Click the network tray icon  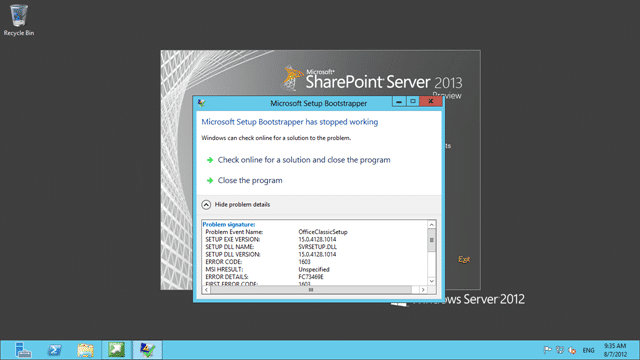pos(560,350)
